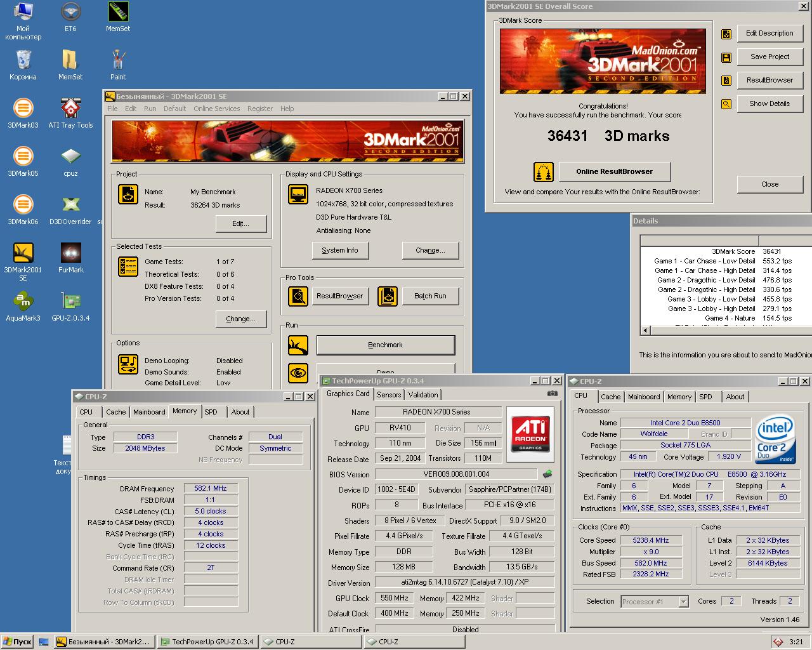Click the Show Details button
The width and height of the screenshot is (812, 650).
coord(769,104)
